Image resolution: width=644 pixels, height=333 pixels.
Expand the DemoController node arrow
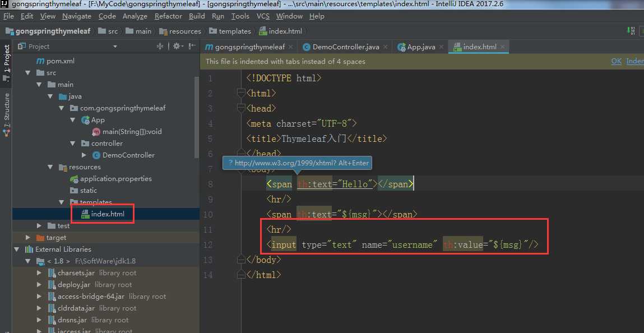[x=84, y=155]
